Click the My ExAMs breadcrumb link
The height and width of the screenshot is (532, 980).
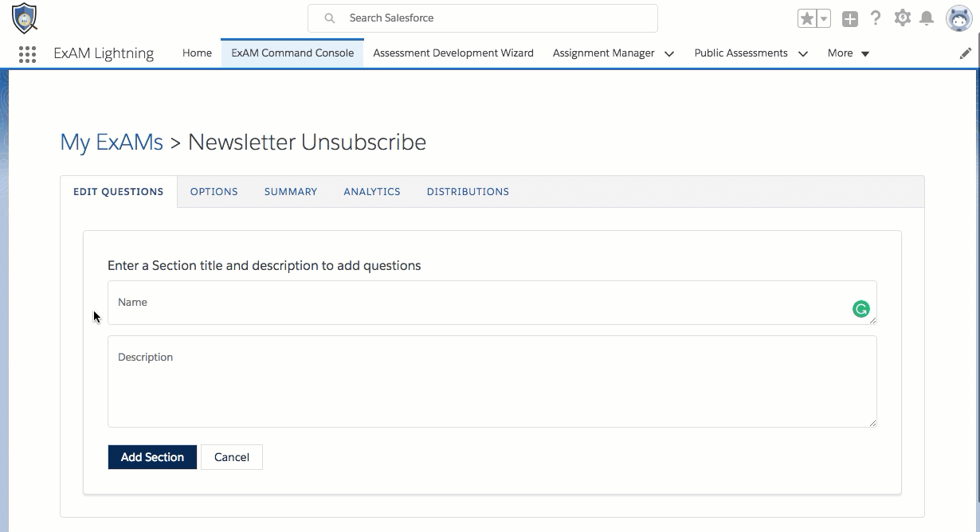point(112,143)
